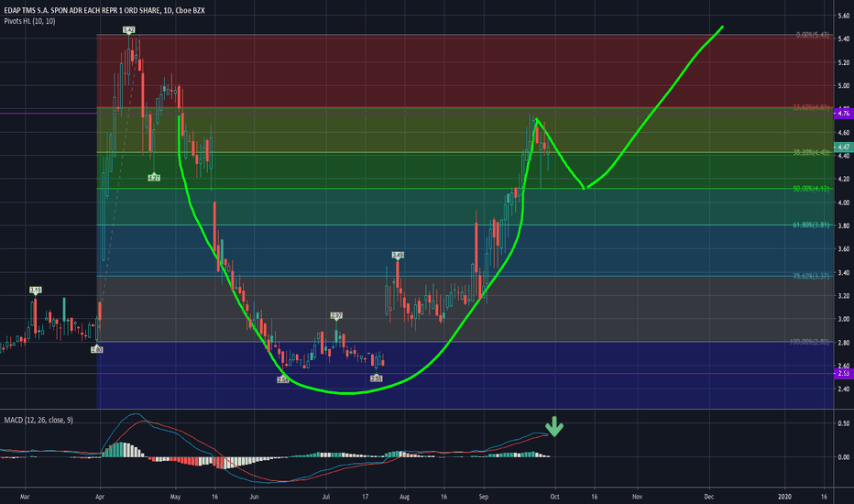The height and width of the screenshot is (504, 854).
Task: Click Mar on the time axis
Action: [25, 497]
